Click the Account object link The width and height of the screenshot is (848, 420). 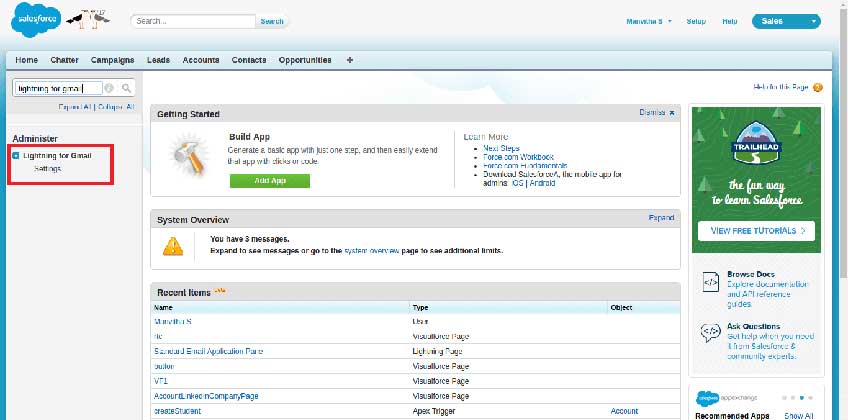click(624, 411)
